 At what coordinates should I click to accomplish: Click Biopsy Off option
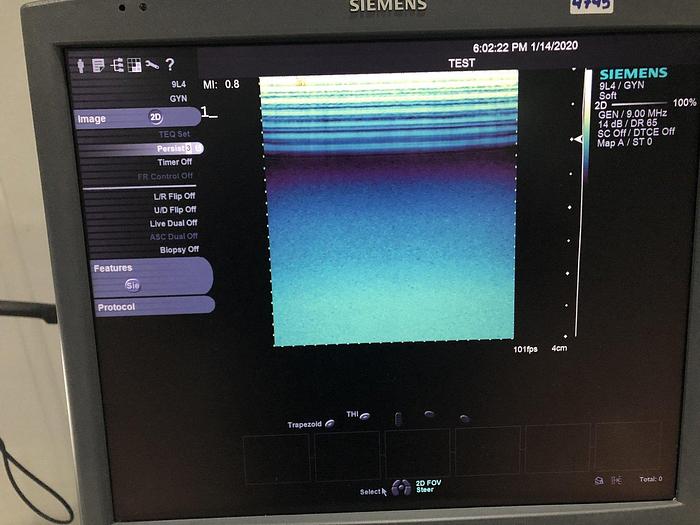(178, 249)
